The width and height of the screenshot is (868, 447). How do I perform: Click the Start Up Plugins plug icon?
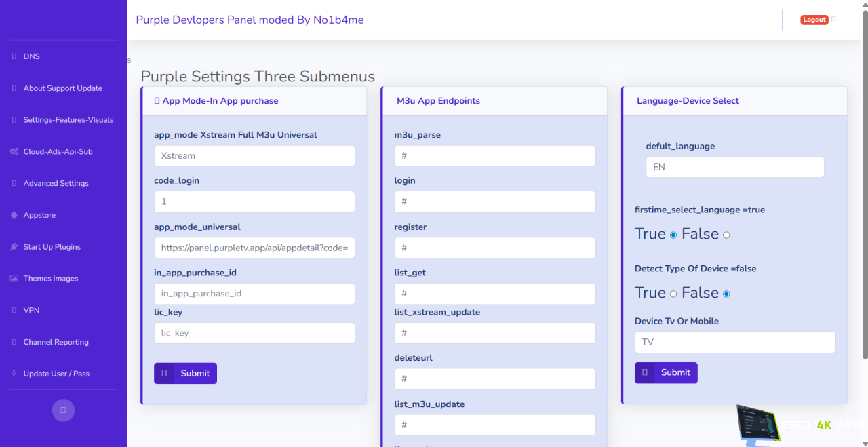tap(14, 247)
